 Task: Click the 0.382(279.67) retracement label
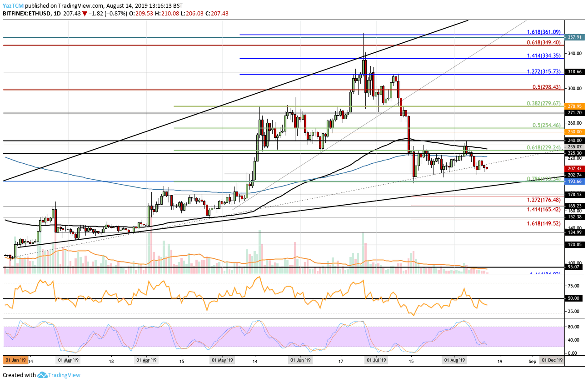[544, 104]
